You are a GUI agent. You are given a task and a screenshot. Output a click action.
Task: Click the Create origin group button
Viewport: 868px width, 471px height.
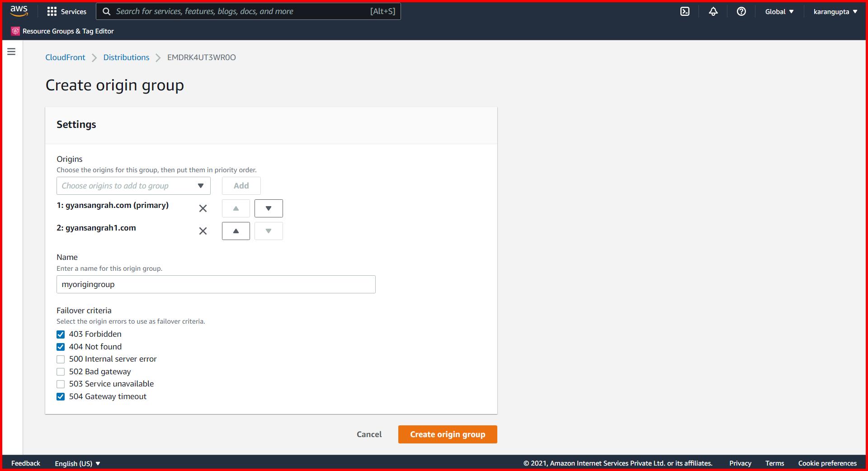tap(447, 434)
